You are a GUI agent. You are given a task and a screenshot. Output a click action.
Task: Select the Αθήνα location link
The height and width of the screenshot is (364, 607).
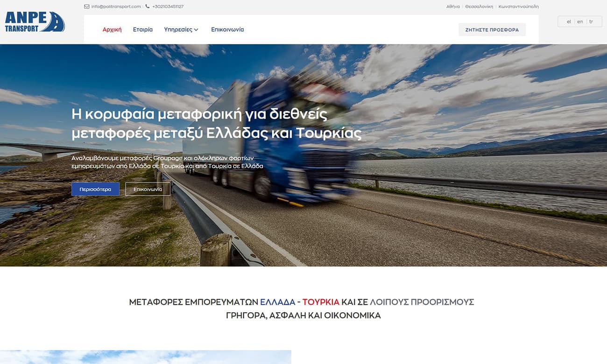tap(453, 7)
